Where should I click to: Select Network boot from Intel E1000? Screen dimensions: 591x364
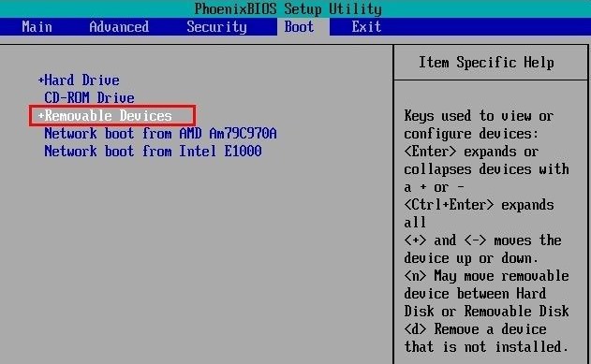[x=153, y=151]
